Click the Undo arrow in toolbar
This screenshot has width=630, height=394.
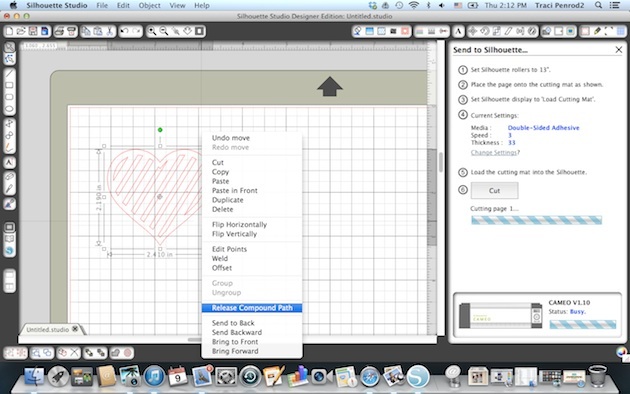coord(125,31)
